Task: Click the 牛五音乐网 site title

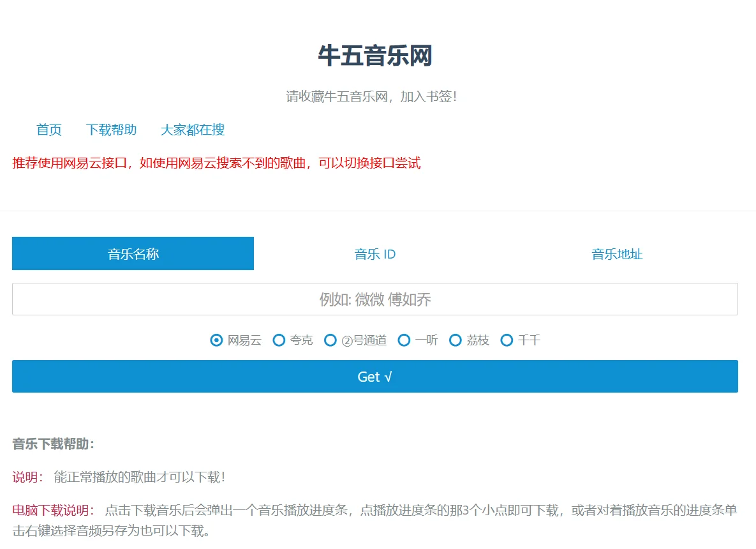Action: click(375, 56)
